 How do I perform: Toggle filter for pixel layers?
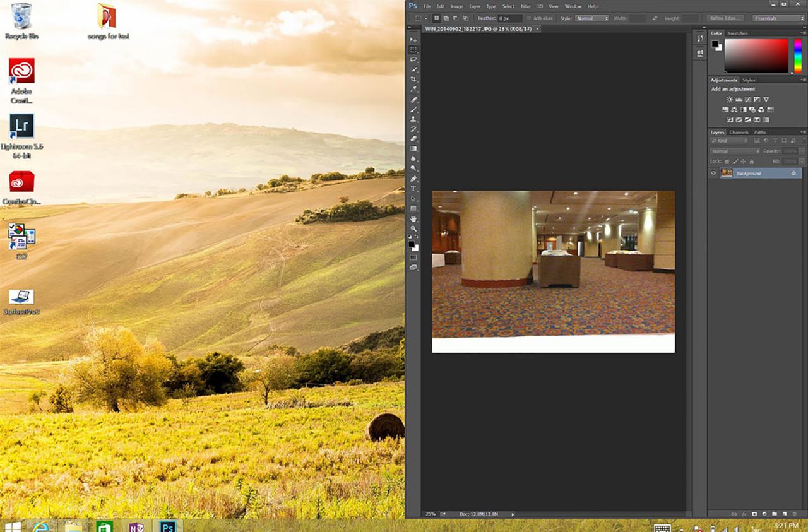click(756, 141)
